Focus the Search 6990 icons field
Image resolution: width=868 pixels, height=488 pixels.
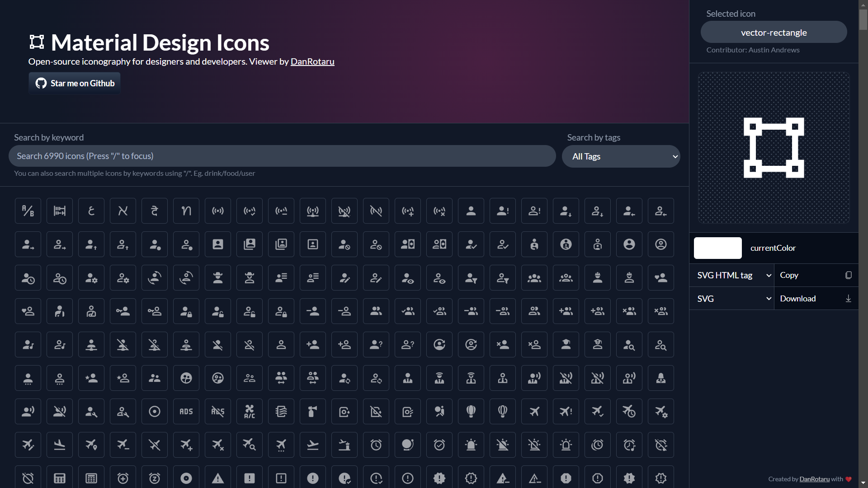pyautogui.click(x=282, y=156)
